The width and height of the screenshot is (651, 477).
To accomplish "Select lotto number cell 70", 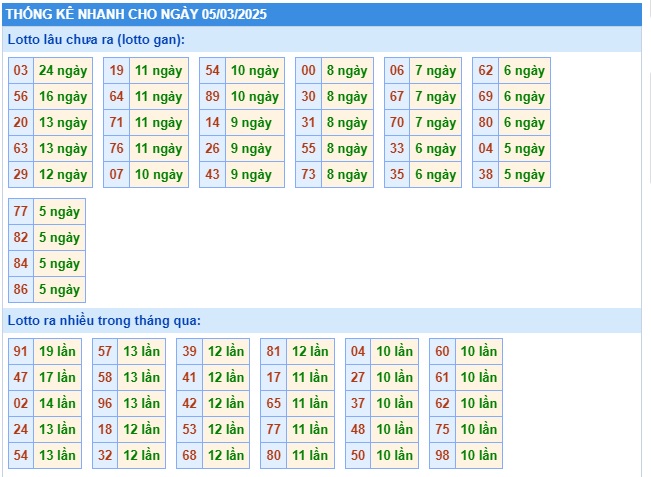I will 397,122.
